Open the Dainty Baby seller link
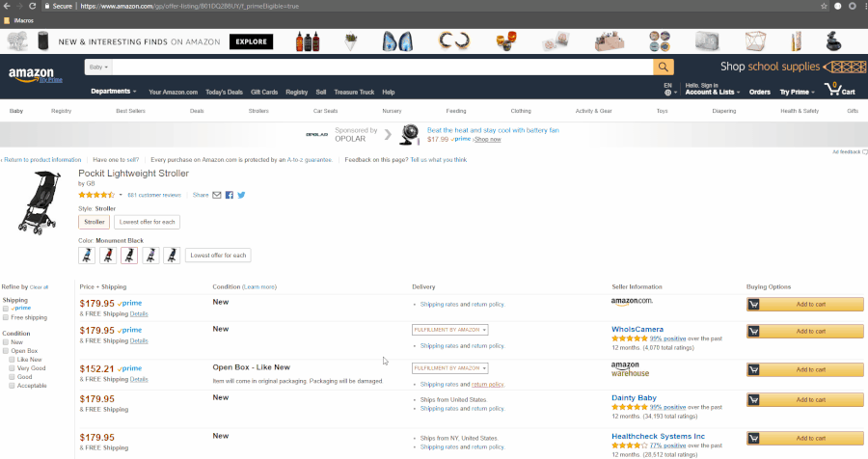 coord(634,398)
